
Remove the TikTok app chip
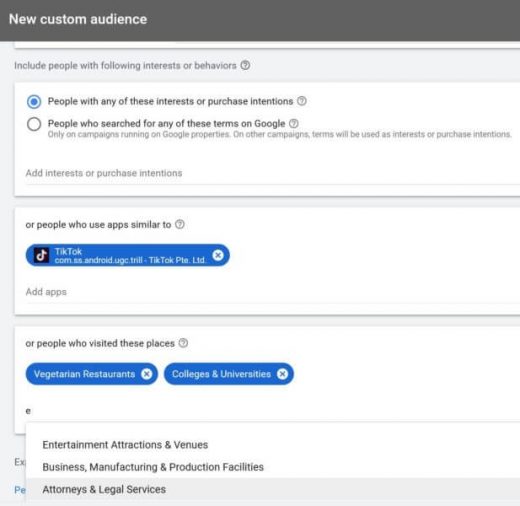pos(218,255)
